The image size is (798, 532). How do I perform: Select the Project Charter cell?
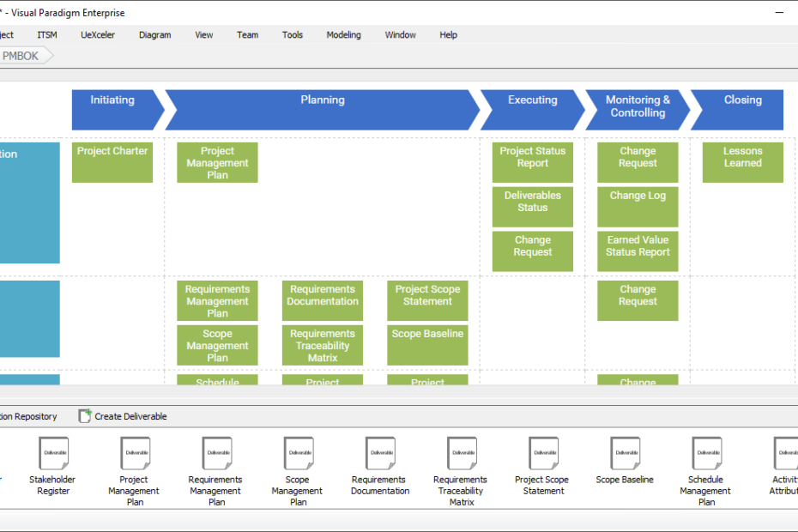point(112,162)
